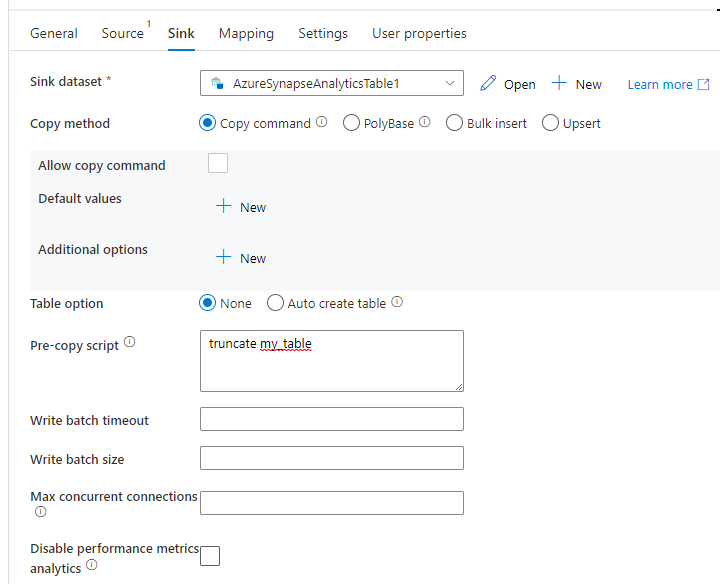Switch to the Source tab

(123, 34)
